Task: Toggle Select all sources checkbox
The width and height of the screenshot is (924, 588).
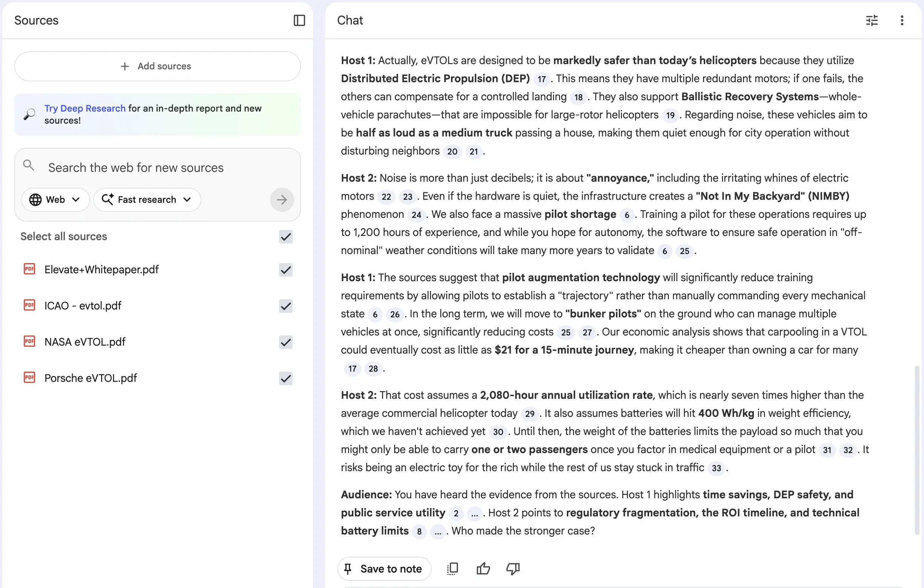Action: pos(285,237)
